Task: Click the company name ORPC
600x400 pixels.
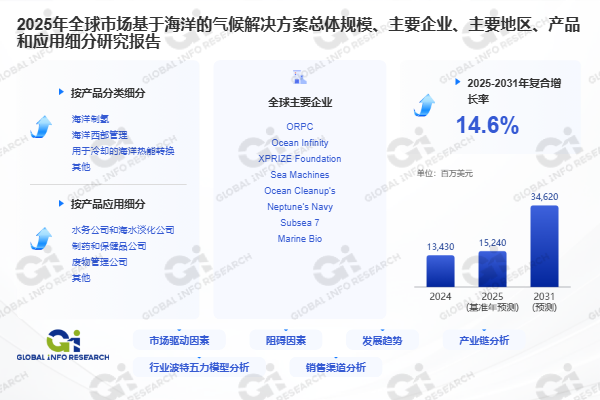Action: 300,127
